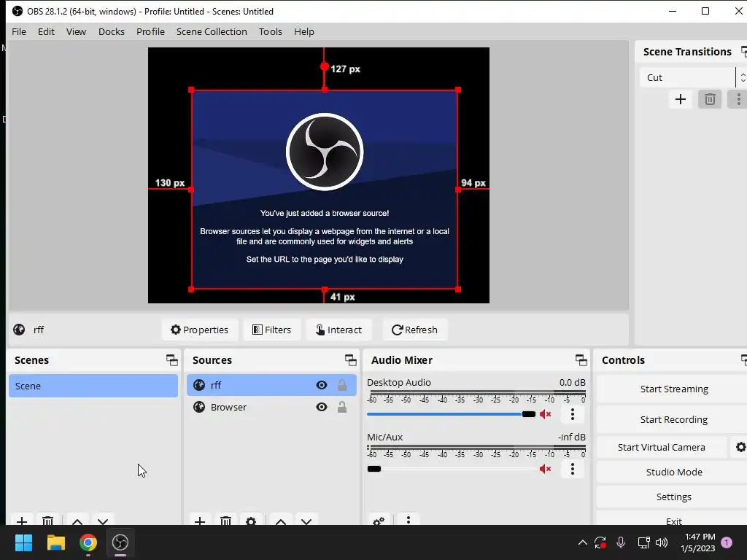
Task: Refresh the browser source
Action: pyautogui.click(x=414, y=330)
